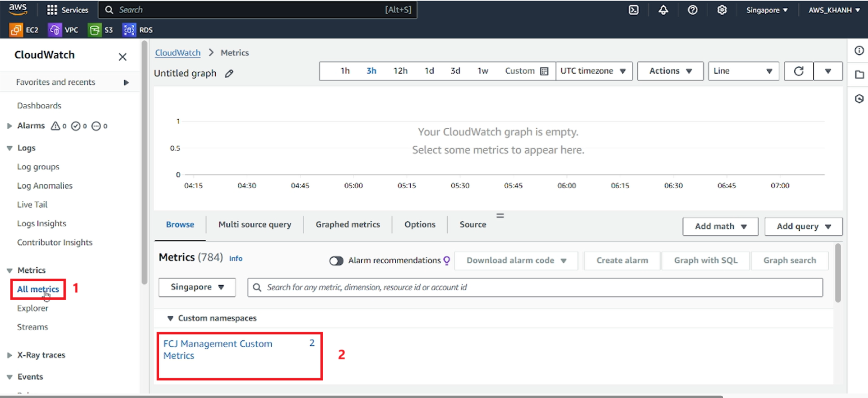This screenshot has width=868, height=398.
Task: Click the insufficient data alarm icon
Action: 96,126
